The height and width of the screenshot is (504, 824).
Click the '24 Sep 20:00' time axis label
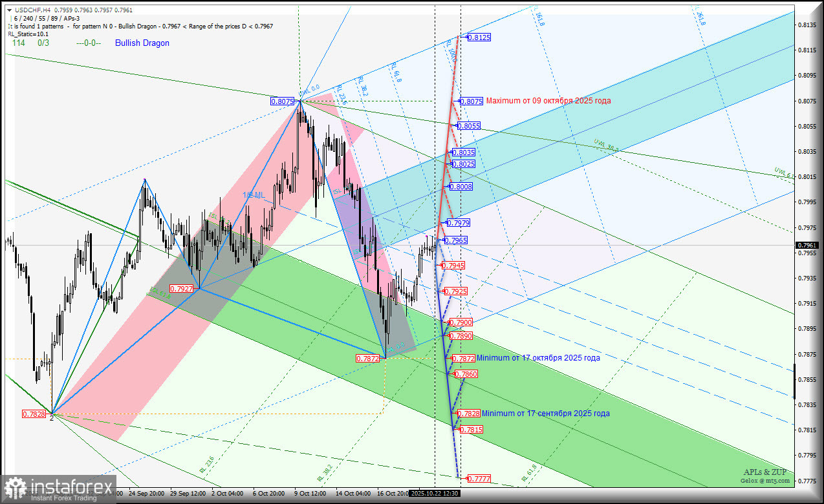(x=146, y=493)
